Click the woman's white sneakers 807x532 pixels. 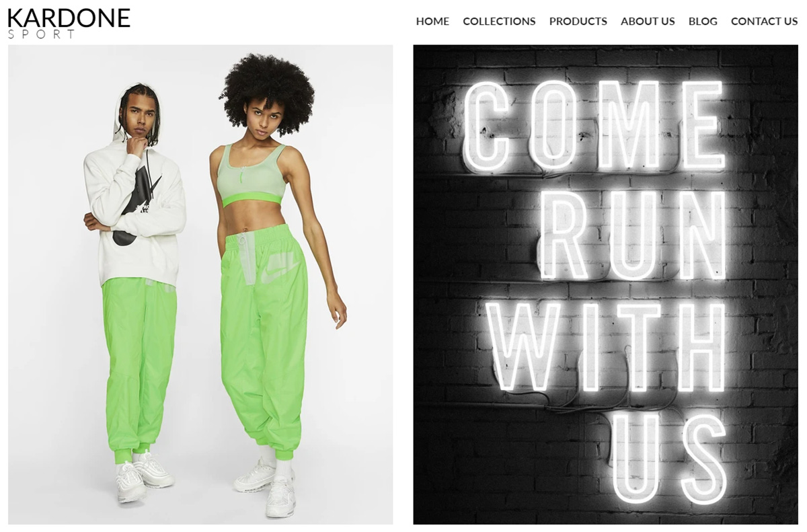coord(268,486)
